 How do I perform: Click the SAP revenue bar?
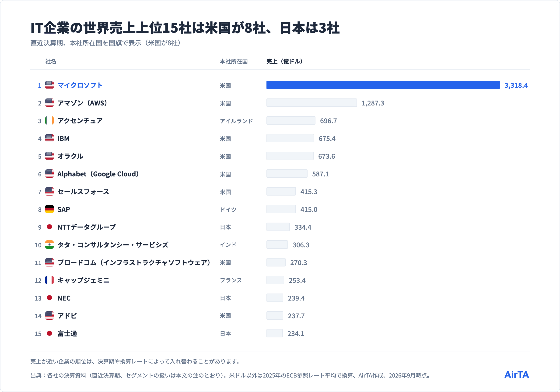281,209
